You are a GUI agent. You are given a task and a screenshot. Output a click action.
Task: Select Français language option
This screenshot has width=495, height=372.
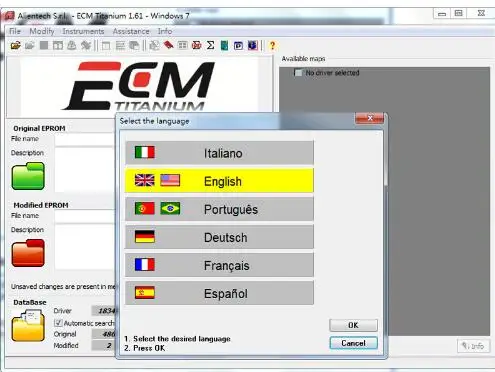point(219,265)
